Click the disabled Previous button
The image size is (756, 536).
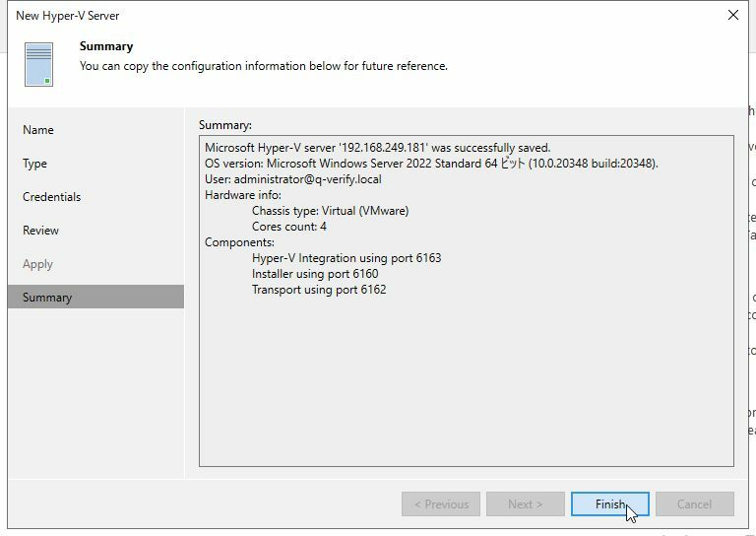441,504
